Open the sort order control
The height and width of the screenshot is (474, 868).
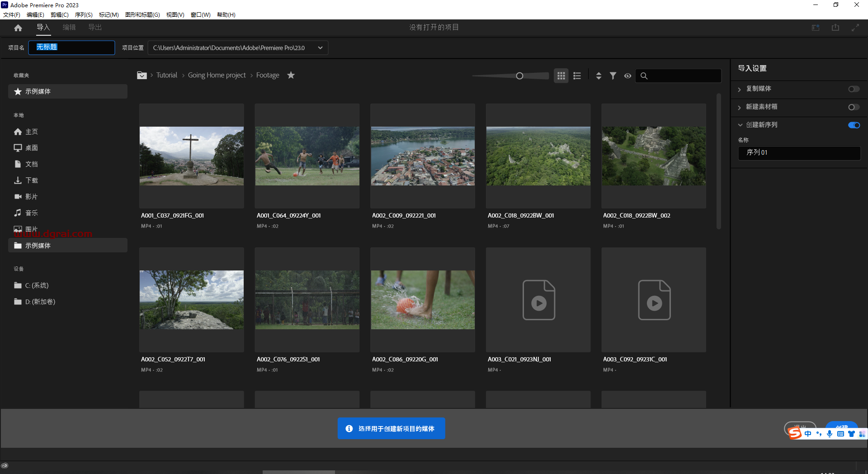pyautogui.click(x=598, y=76)
